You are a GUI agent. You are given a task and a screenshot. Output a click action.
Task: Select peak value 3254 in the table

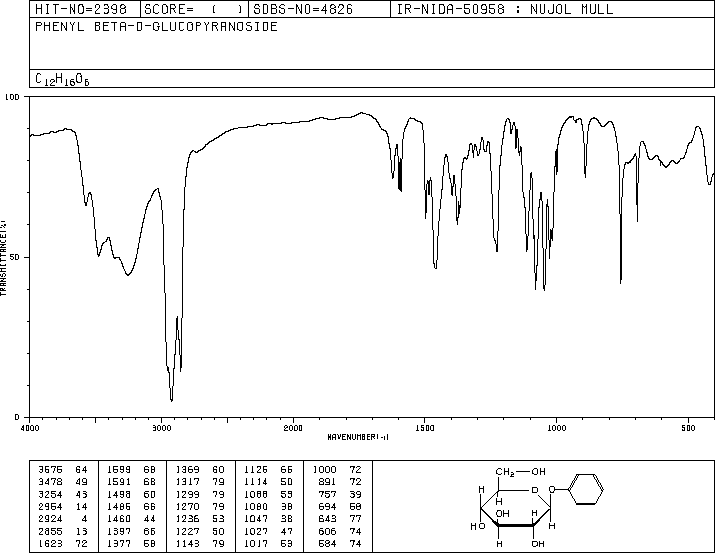click(50, 494)
